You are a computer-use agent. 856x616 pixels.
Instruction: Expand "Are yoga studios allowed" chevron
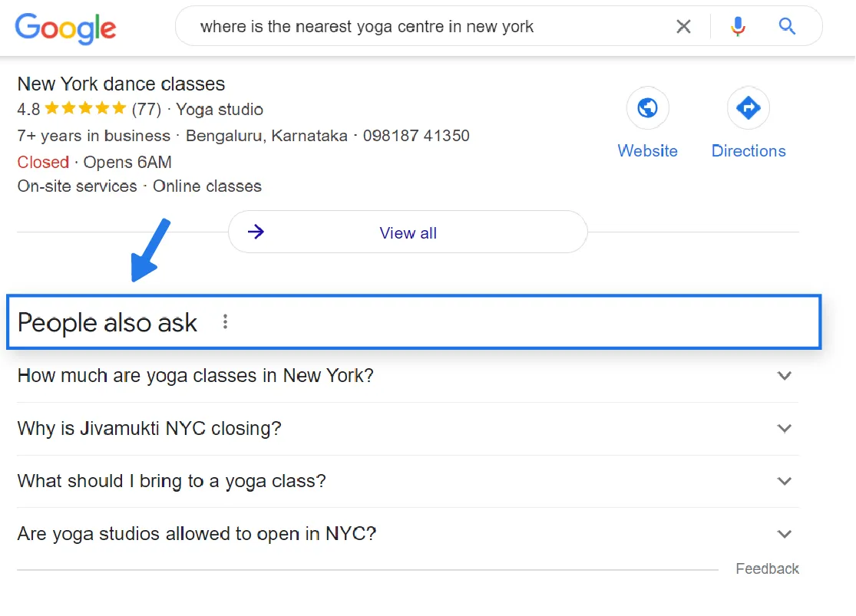(x=784, y=534)
